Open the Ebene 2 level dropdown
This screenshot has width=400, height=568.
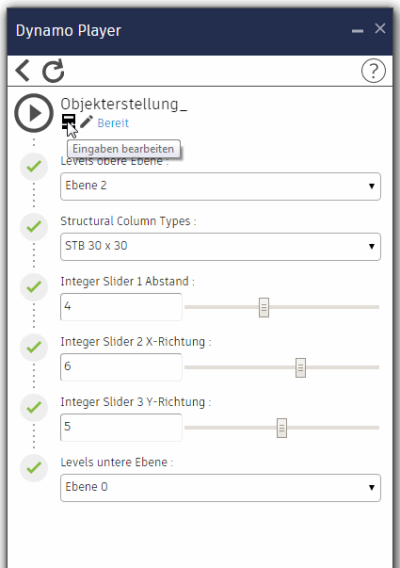pyautogui.click(x=220, y=186)
